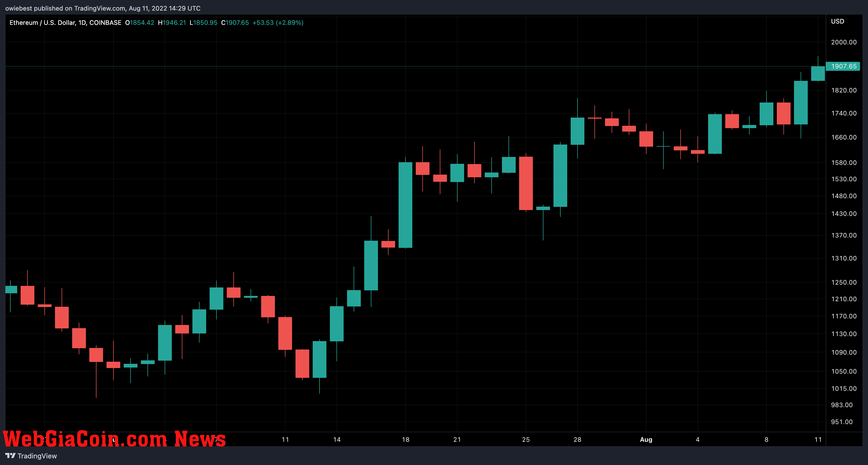Viewport: 868px width, 465px height.
Task: Click the large red candle above the 25 label
Action: 526,183
